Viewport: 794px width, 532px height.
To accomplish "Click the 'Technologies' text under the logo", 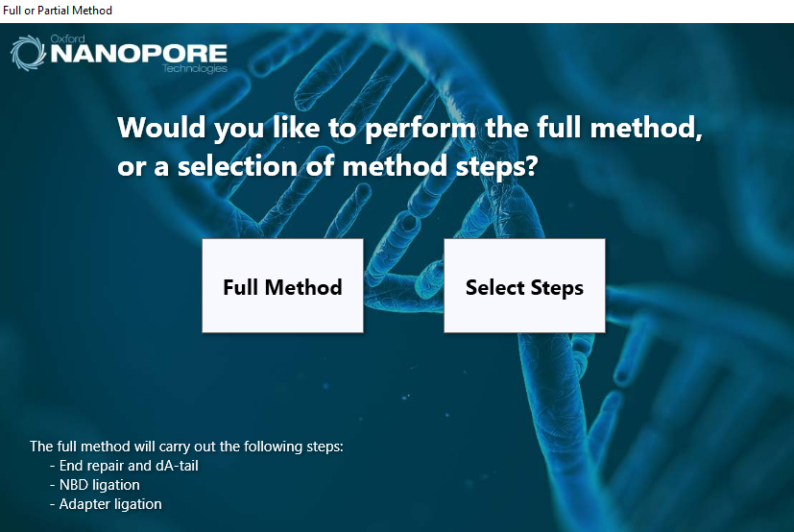I will pyautogui.click(x=195, y=68).
